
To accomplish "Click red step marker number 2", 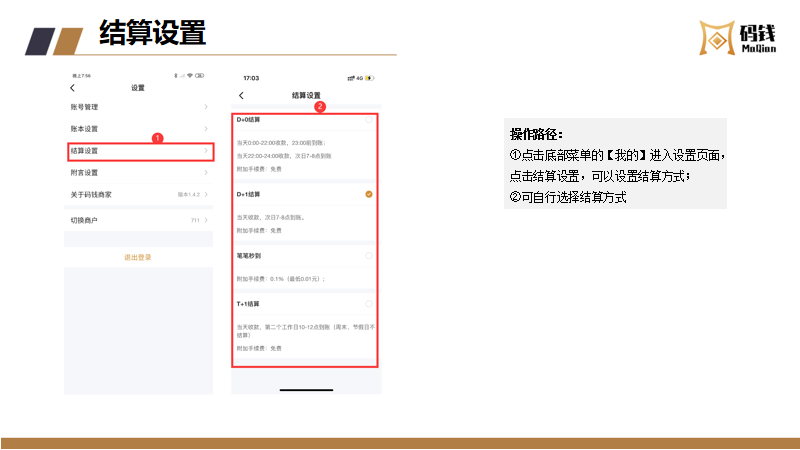I will click(x=319, y=106).
